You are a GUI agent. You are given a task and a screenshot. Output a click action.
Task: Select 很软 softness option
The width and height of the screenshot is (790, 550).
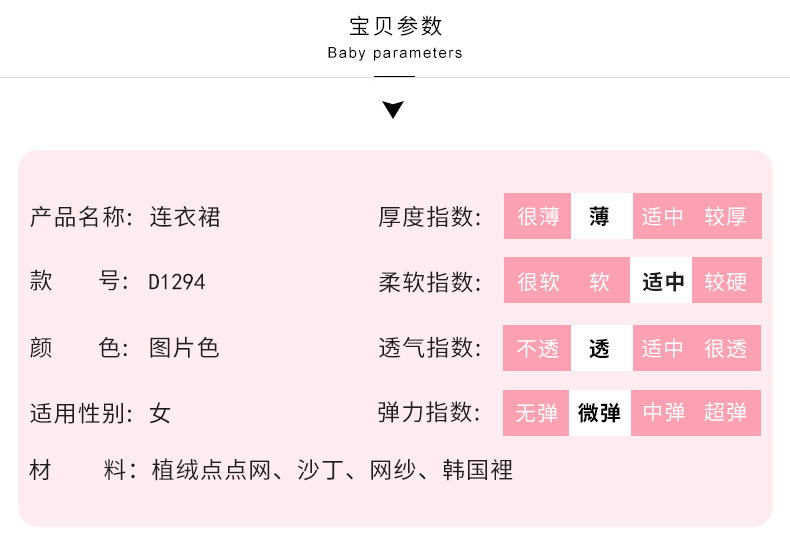(538, 281)
